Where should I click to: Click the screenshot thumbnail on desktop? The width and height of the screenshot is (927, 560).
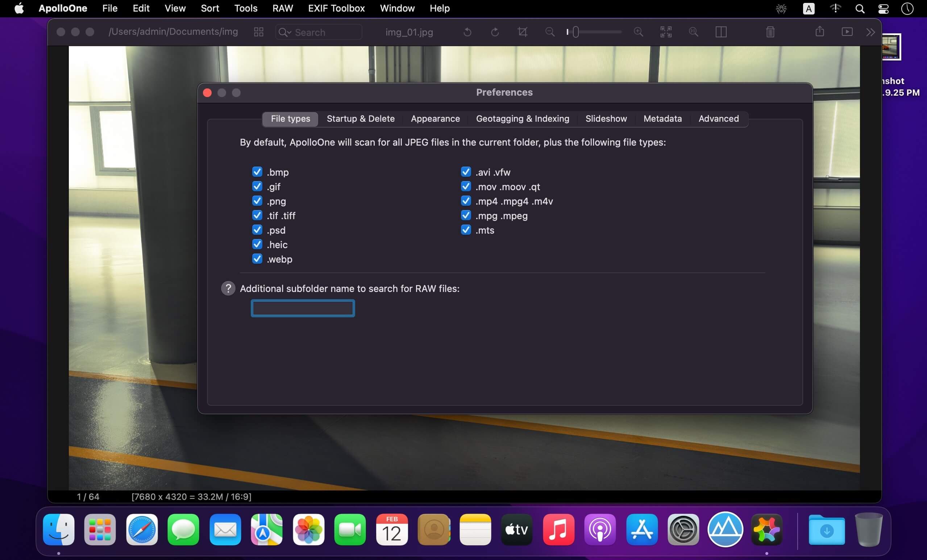click(891, 47)
